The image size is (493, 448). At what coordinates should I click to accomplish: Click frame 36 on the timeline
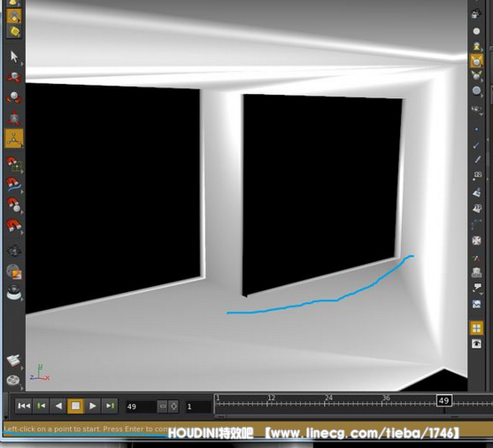(x=386, y=398)
